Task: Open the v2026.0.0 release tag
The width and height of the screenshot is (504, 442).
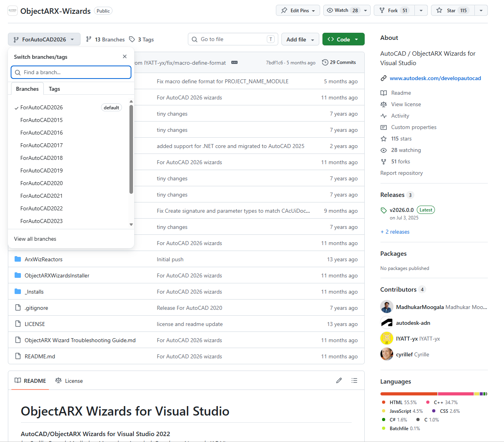Action: click(402, 210)
